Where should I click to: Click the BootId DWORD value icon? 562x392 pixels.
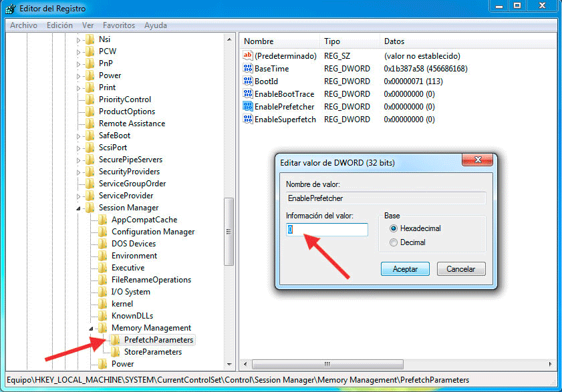248,81
